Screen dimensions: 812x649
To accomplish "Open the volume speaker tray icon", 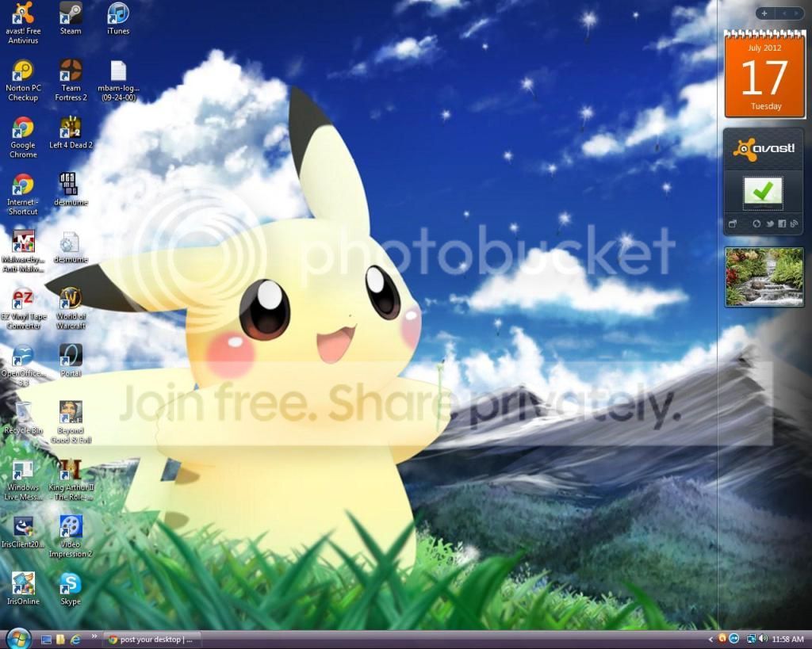I will [x=763, y=639].
